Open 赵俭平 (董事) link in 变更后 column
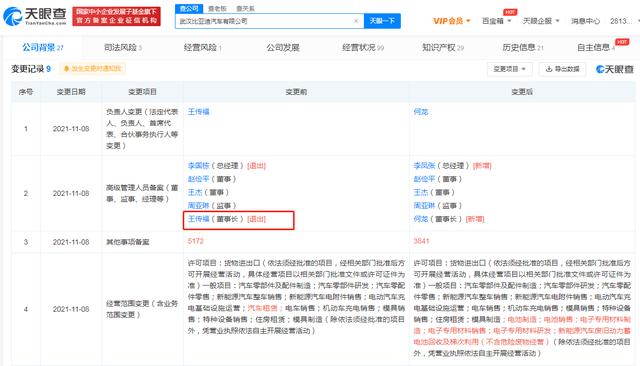 coord(424,179)
